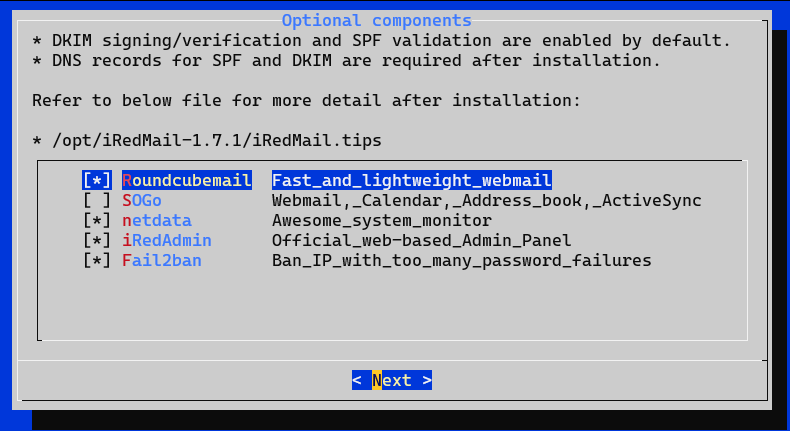Image resolution: width=790 pixels, height=431 pixels.
Task: Click the Fast_and_lightweight_webmail description
Action: pyautogui.click(x=412, y=180)
